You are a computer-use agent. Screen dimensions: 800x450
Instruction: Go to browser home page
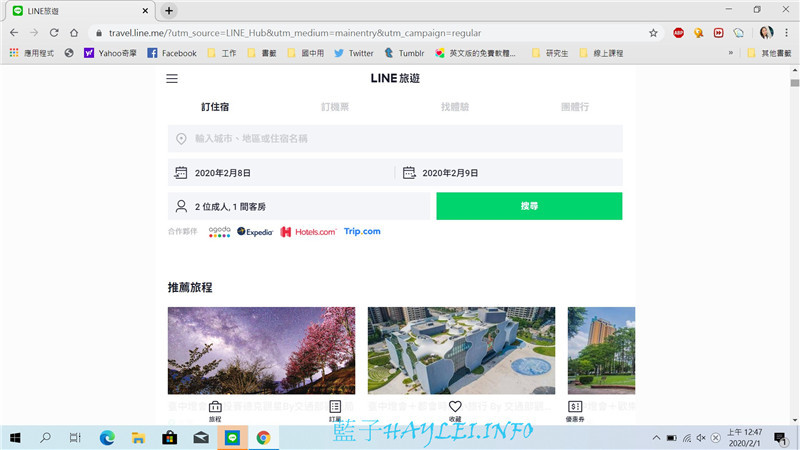74,33
